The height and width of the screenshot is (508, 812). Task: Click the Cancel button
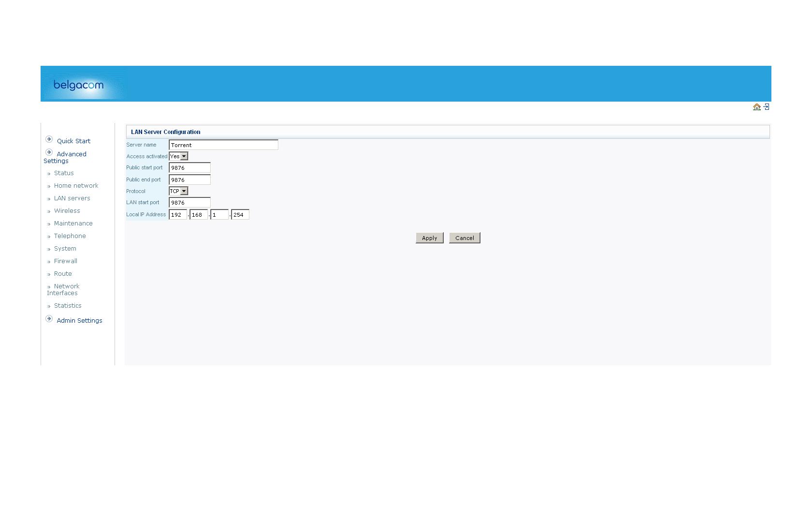click(464, 238)
